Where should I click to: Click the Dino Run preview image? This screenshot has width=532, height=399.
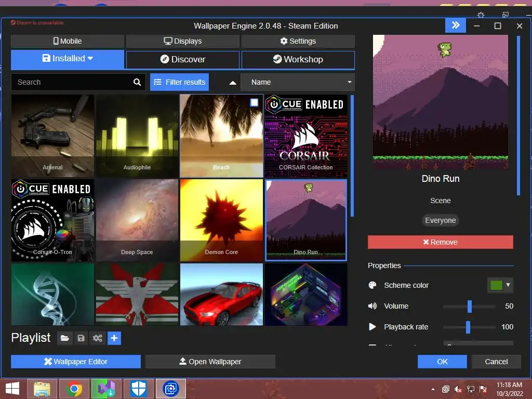point(441,102)
